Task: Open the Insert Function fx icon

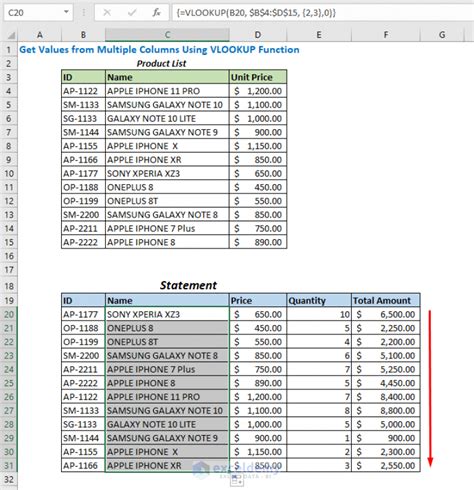Action: coord(156,13)
